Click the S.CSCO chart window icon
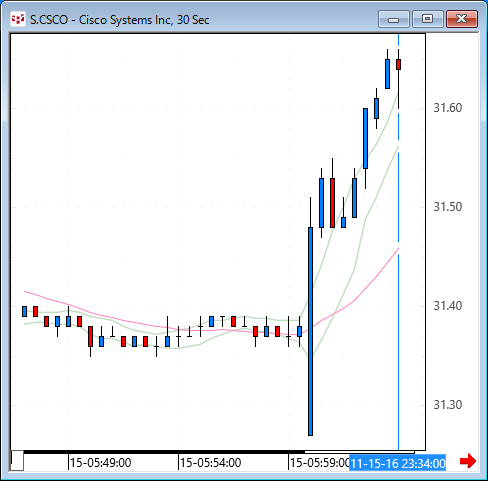Image resolution: width=488 pixels, height=481 pixels. [18, 19]
